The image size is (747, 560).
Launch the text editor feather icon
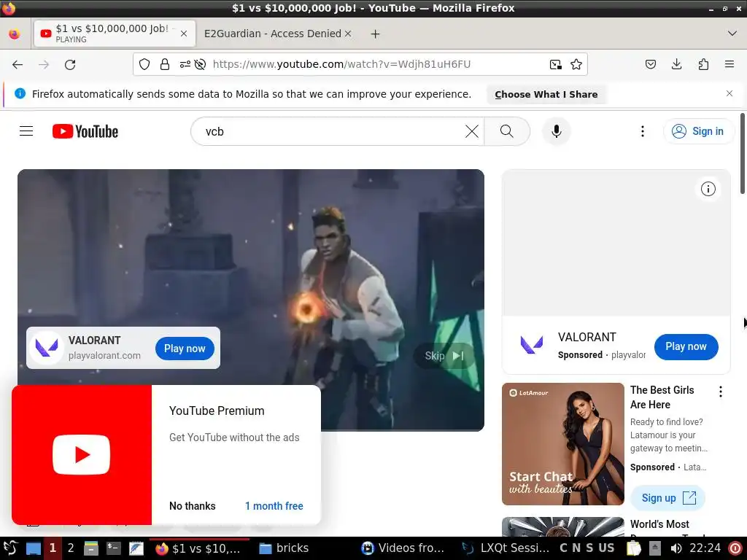point(136,548)
